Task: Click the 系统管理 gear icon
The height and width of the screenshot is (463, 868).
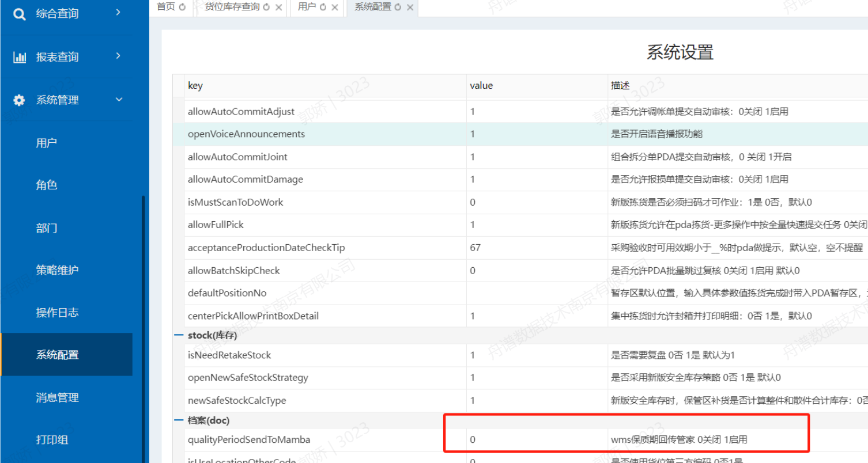Action: 20,100
